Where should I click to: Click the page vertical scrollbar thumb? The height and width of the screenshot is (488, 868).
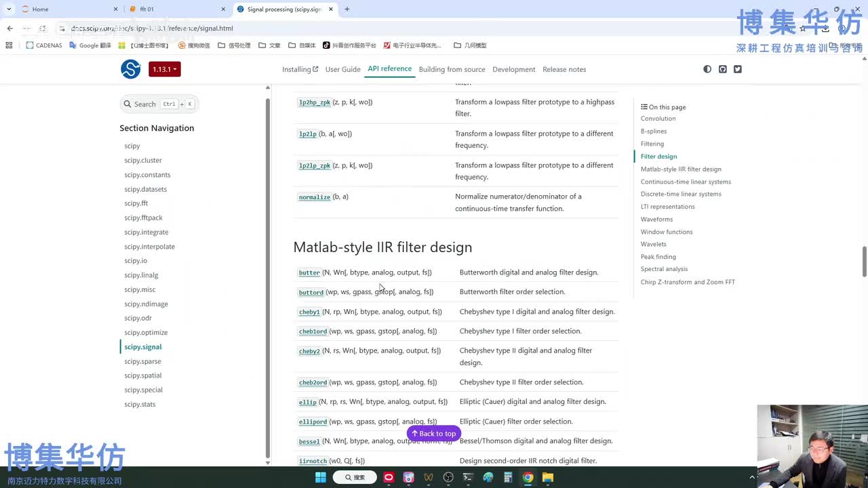(x=865, y=262)
